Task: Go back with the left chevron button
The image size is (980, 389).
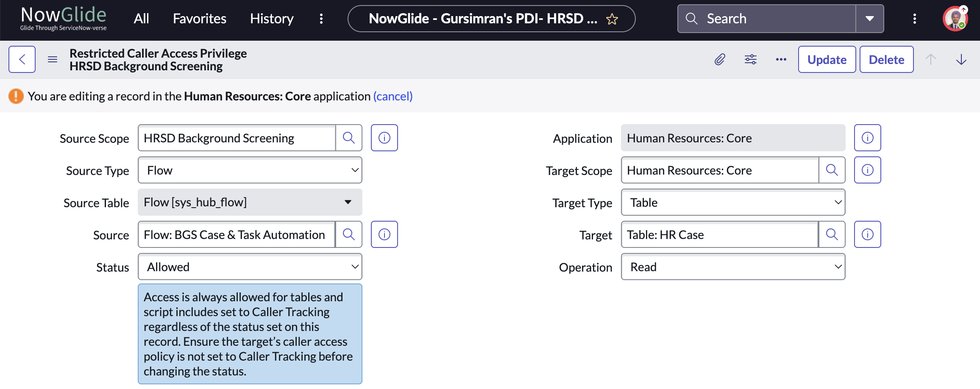Action: [22, 59]
